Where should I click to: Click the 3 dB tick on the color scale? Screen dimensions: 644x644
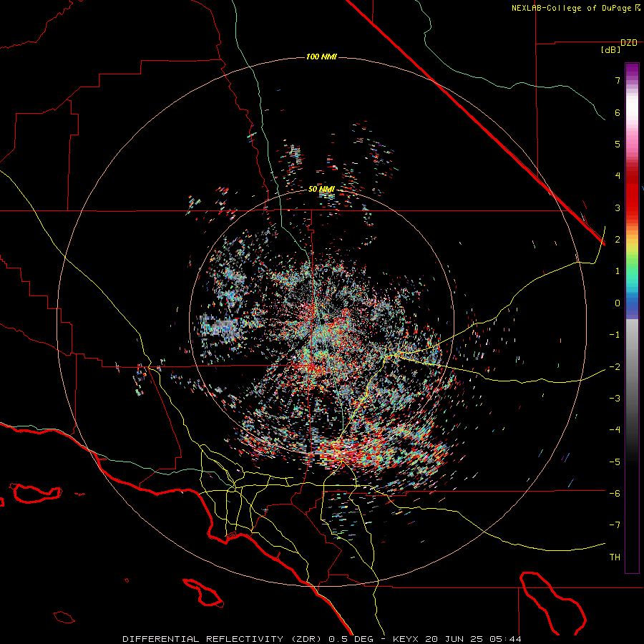pos(618,208)
